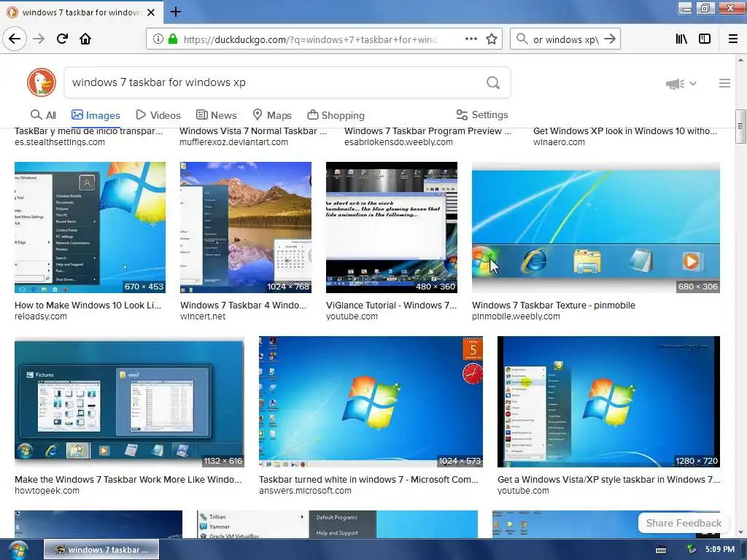747x560 pixels.
Task: Open the DuckDuckGo side menu
Action: point(724,83)
